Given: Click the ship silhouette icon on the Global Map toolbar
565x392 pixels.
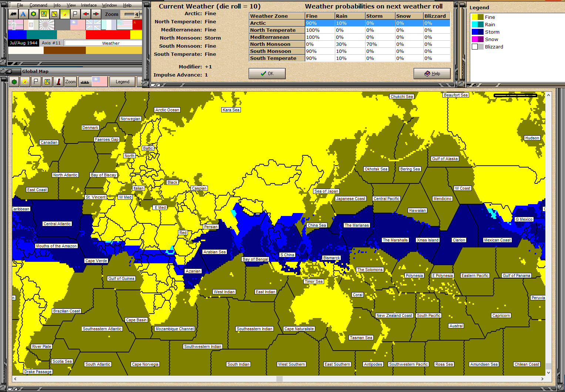Looking at the screenshot, I should coord(85,82).
